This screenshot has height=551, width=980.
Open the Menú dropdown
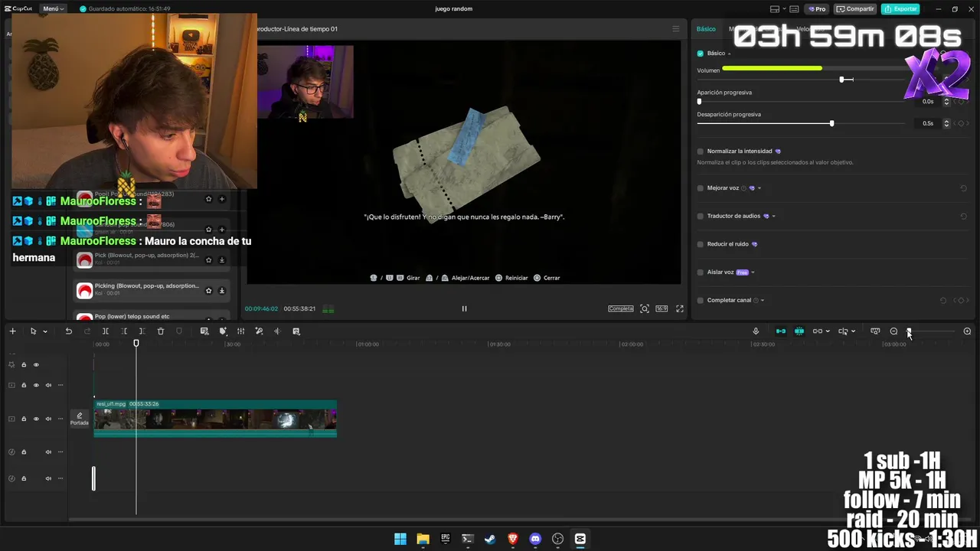[x=53, y=9]
